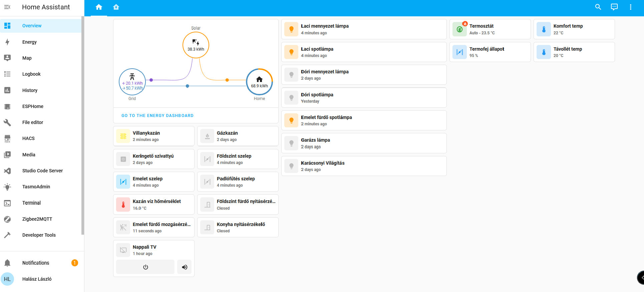This screenshot has height=292, width=644.
Task: Open Zigbee2MQTT from the sidebar
Action: tap(37, 219)
